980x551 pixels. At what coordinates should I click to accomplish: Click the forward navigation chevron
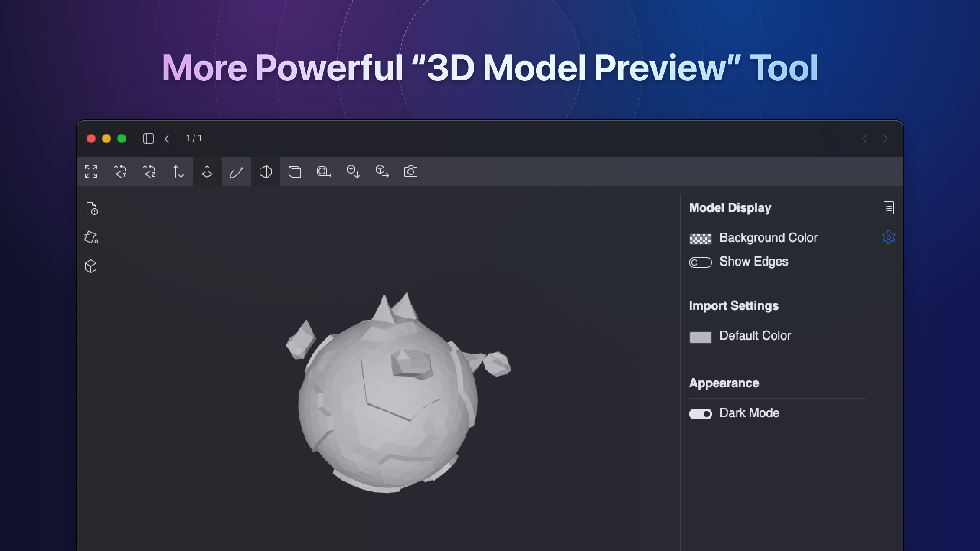click(x=885, y=139)
